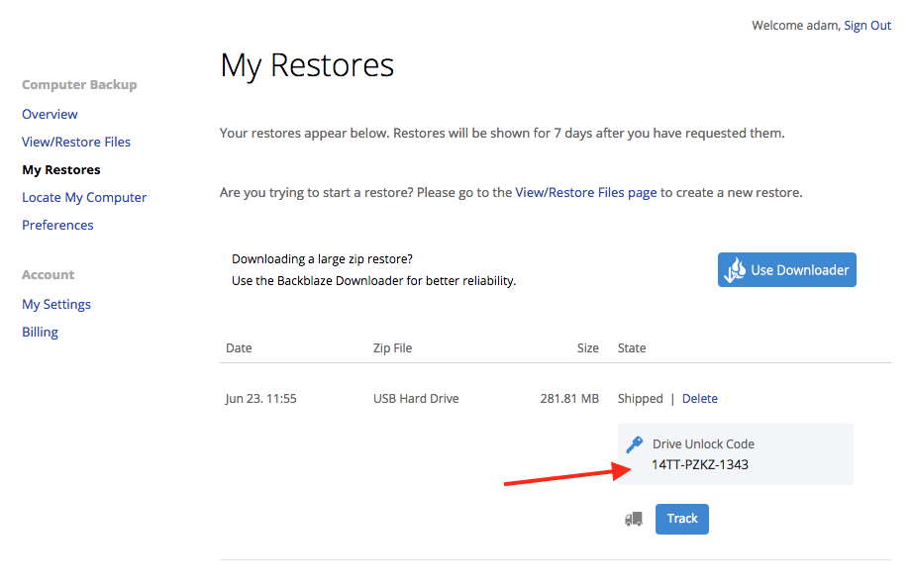Click the Zip File column header

[x=392, y=348]
